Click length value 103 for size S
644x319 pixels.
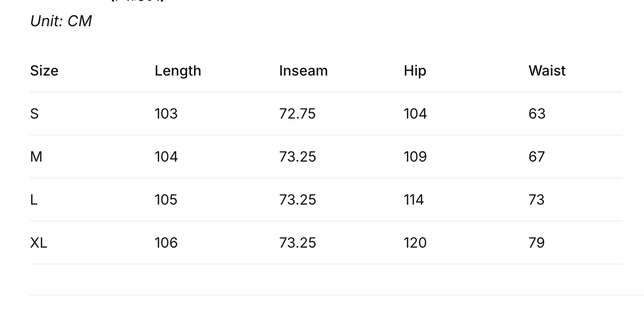[x=166, y=114]
